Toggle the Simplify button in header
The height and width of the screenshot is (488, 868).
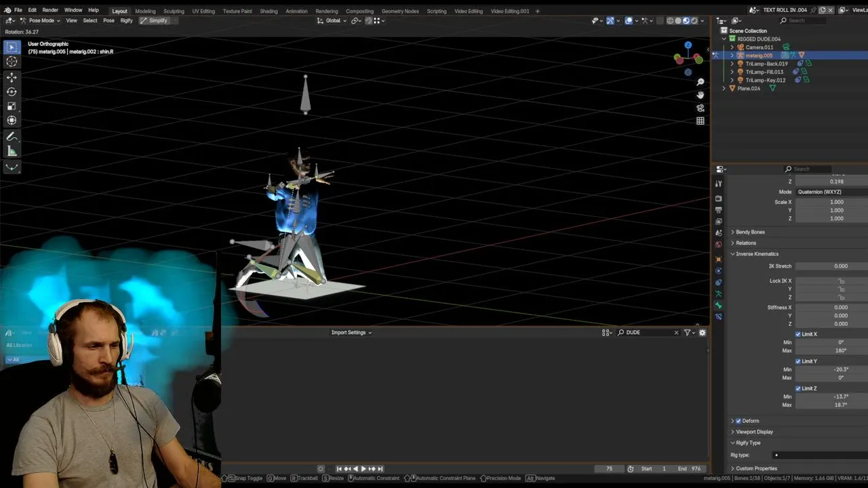point(154,20)
